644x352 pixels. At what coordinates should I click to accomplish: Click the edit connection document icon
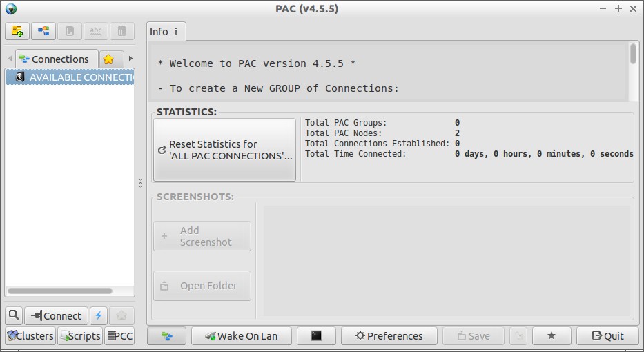pyautogui.click(x=70, y=31)
